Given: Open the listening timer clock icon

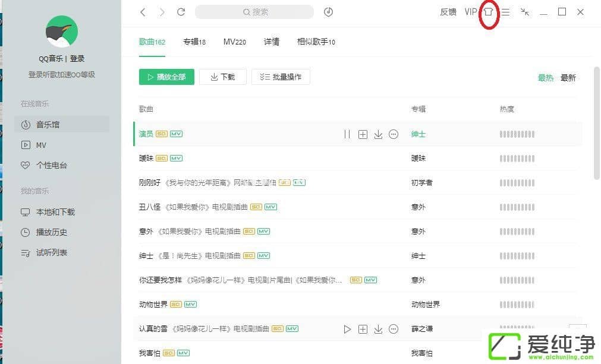Looking at the screenshot, I should [328, 12].
